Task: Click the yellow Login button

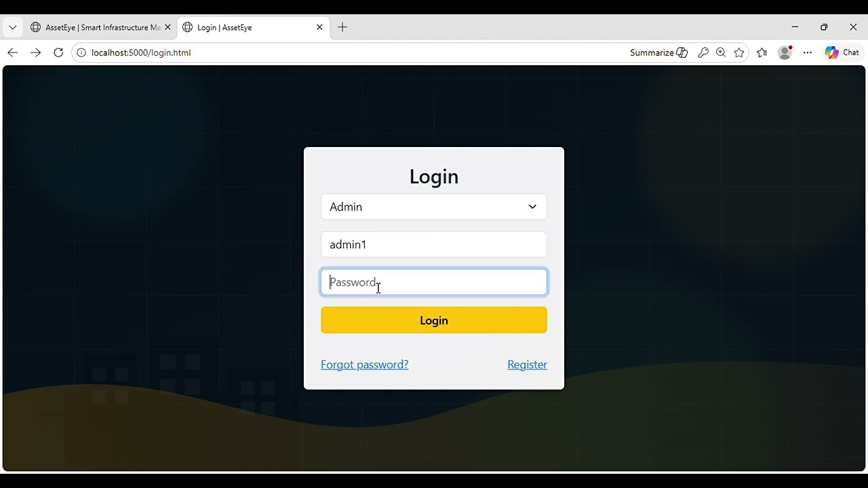Action: (434, 321)
